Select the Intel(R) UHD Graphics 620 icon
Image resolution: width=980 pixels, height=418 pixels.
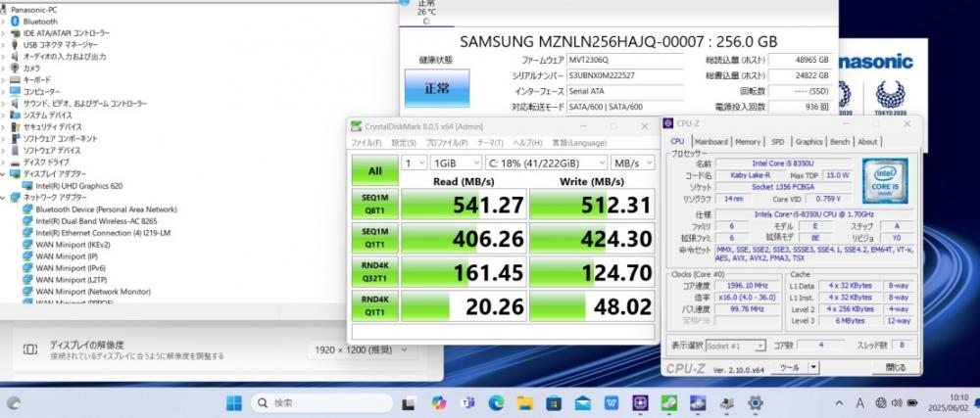point(27,186)
